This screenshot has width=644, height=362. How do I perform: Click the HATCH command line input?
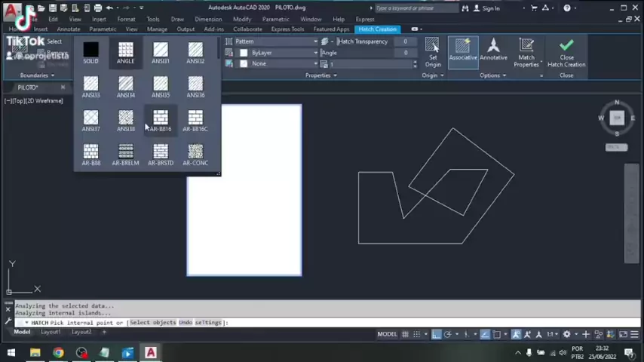pos(302,323)
